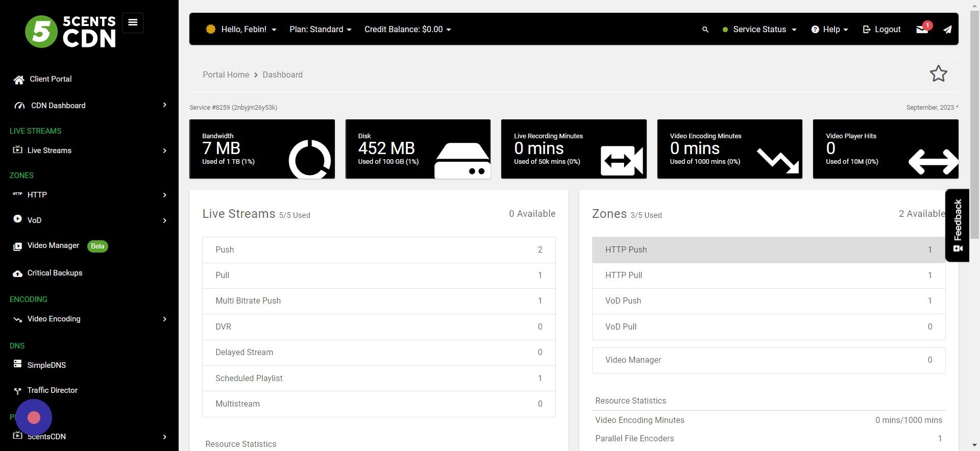Expand the VoD sidebar chevron

[x=164, y=220]
